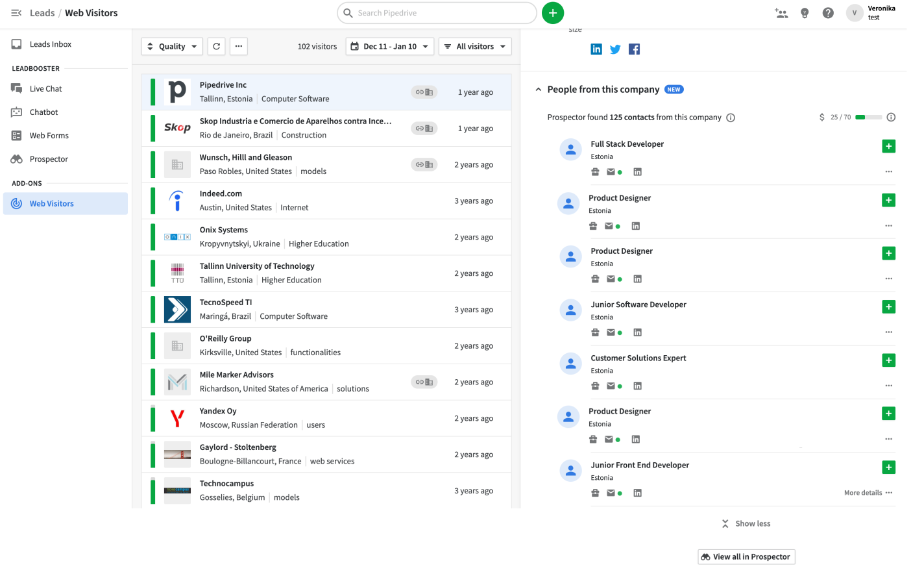Click the Yandex Oy company logo
Image resolution: width=924 pixels, height=572 pixels.
pyautogui.click(x=177, y=419)
